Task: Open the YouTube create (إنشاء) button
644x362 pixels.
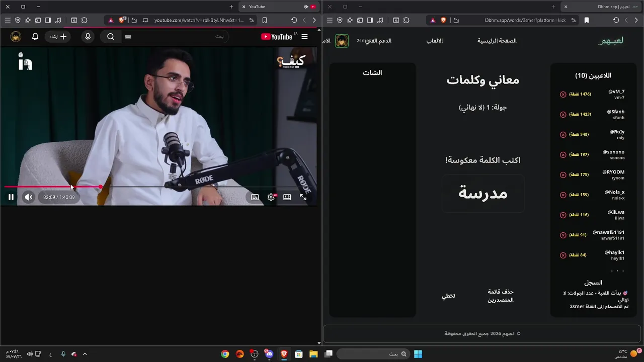Action: tap(58, 37)
